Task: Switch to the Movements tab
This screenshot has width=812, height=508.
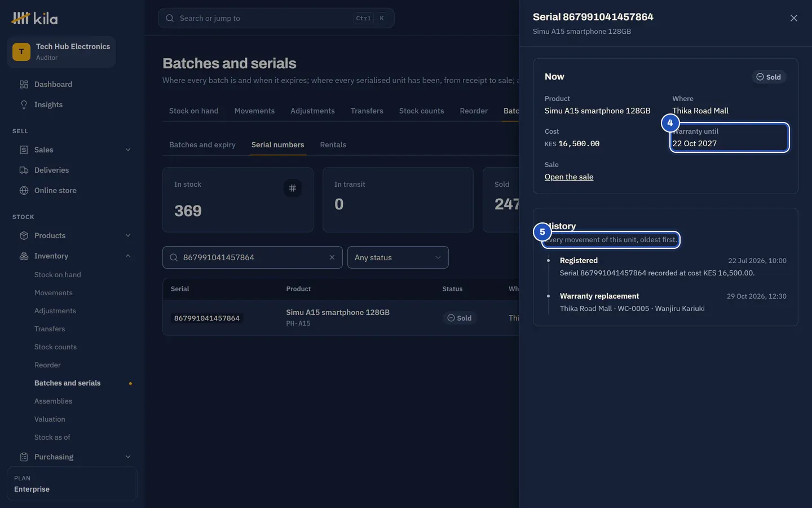Action: [254, 111]
